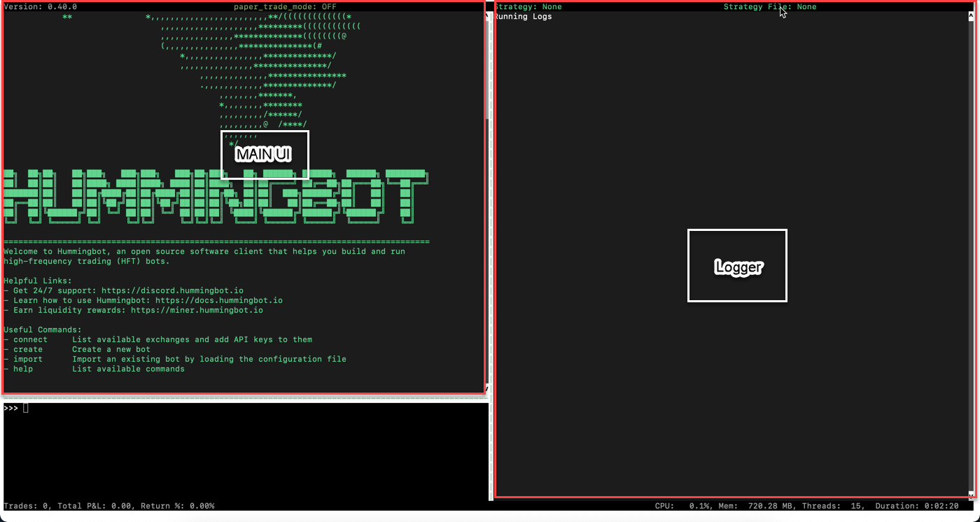The height and width of the screenshot is (522, 980).
Task: Click the Strategy: None header label
Action: pos(528,6)
